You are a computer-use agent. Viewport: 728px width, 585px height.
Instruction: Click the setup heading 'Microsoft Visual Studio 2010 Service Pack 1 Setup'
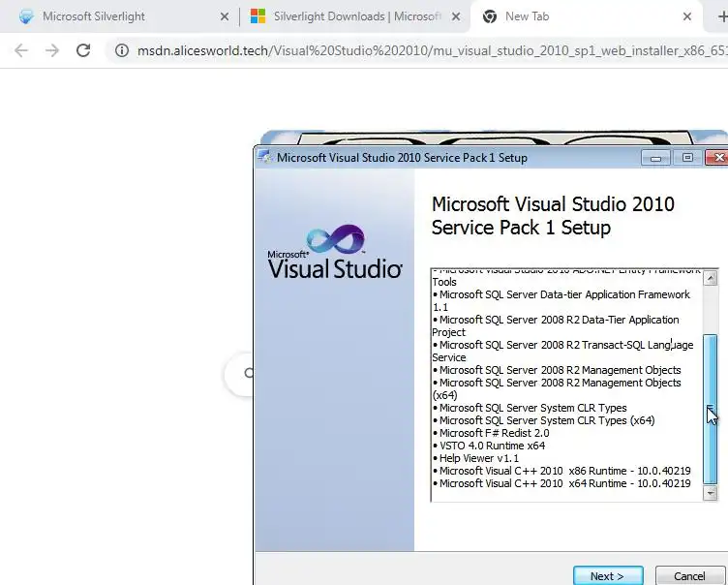[x=553, y=216]
